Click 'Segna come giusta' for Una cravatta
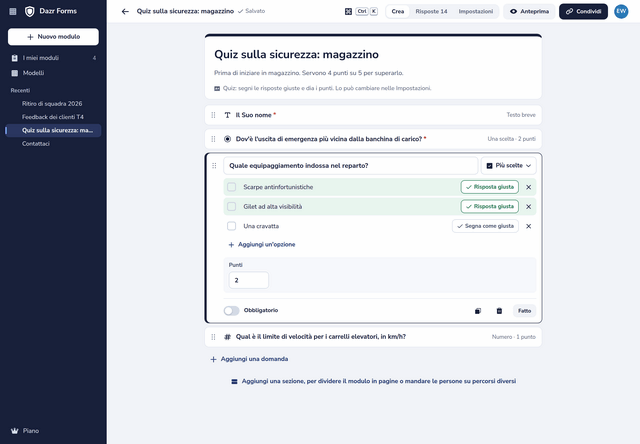The image size is (640, 444). click(x=485, y=226)
